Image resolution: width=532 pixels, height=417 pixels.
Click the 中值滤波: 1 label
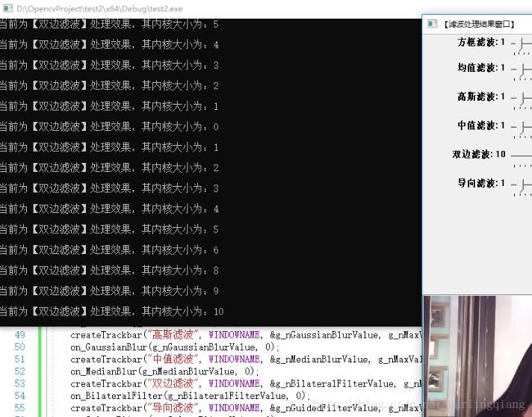[481, 125]
